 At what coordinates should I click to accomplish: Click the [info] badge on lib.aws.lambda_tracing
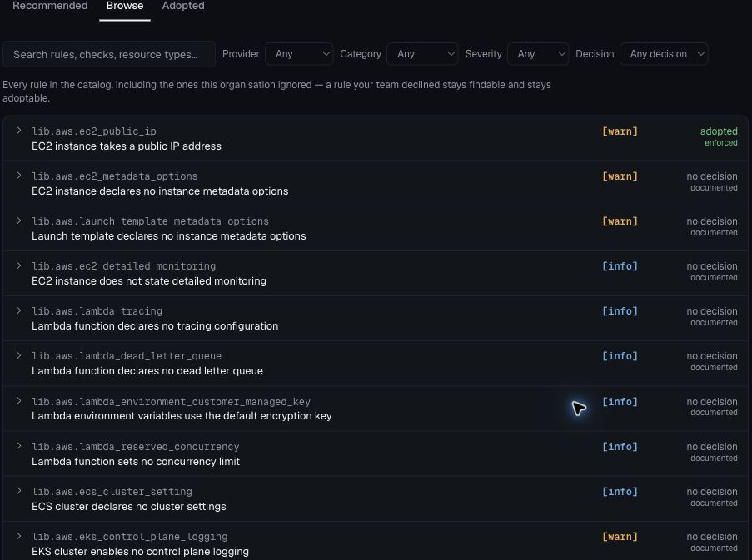click(x=620, y=311)
